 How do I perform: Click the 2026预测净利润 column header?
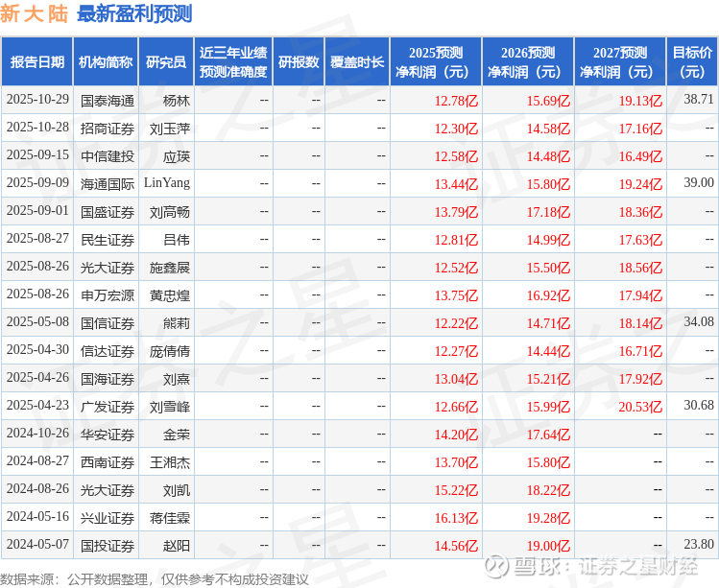[x=528, y=62]
